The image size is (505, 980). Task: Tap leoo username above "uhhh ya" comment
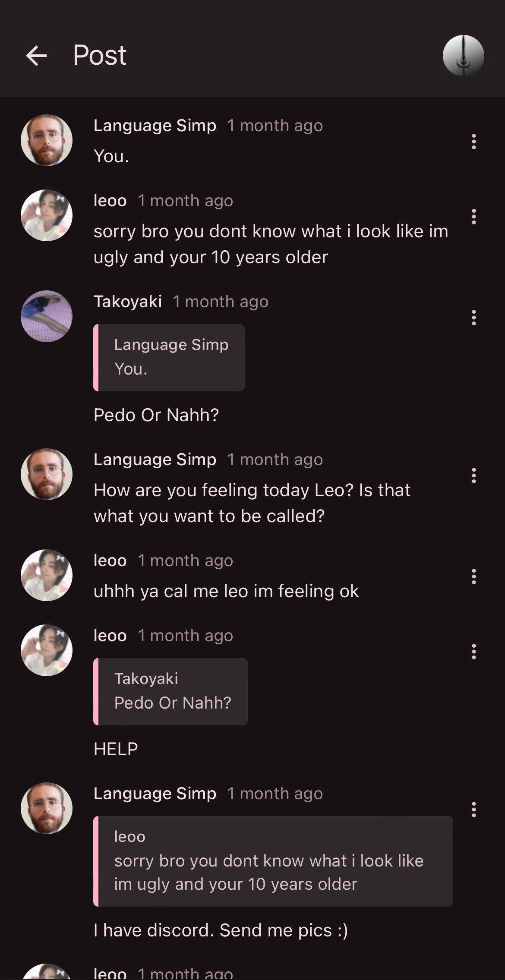(110, 561)
